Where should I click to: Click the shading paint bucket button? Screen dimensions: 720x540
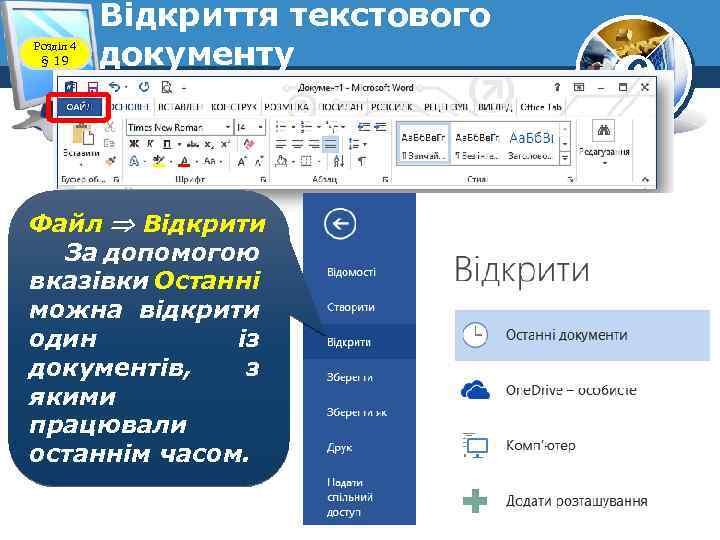(x=281, y=161)
